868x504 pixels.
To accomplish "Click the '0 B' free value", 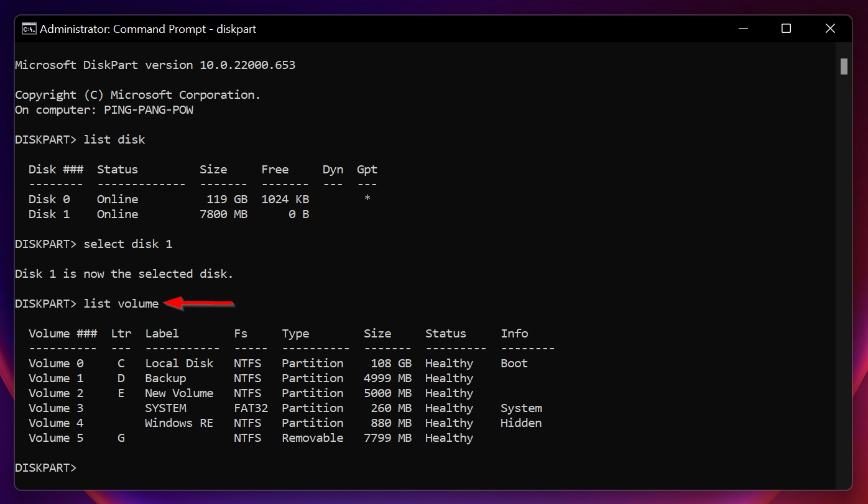I will pyautogui.click(x=298, y=214).
